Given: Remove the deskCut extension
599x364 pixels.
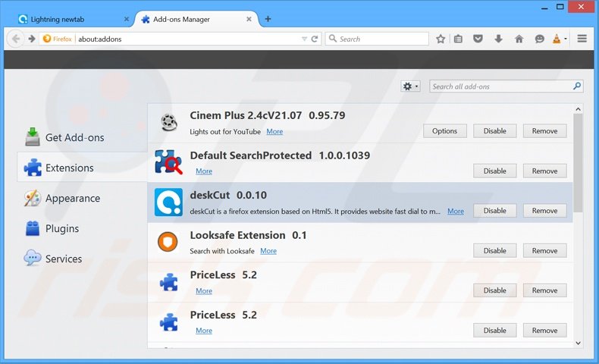Looking at the screenshot, I should pyautogui.click(x=544, y=211).
